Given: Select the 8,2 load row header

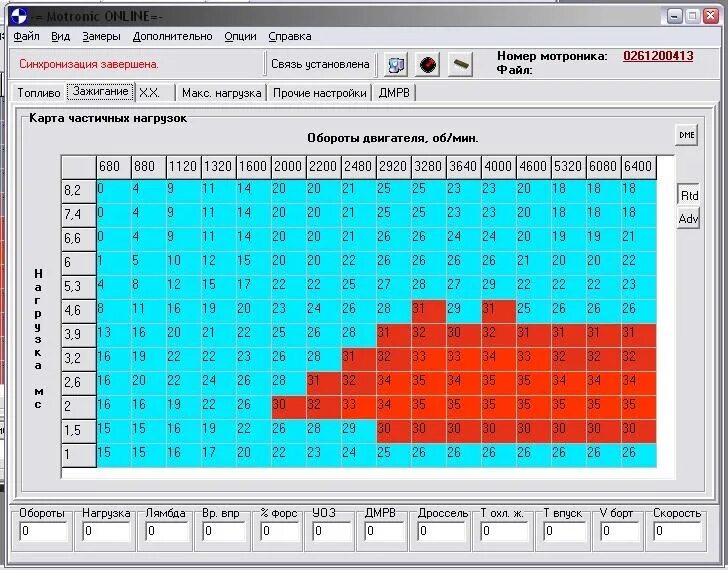Looking at the screenshot, I should pyautogui.click(x=79, y=191).
